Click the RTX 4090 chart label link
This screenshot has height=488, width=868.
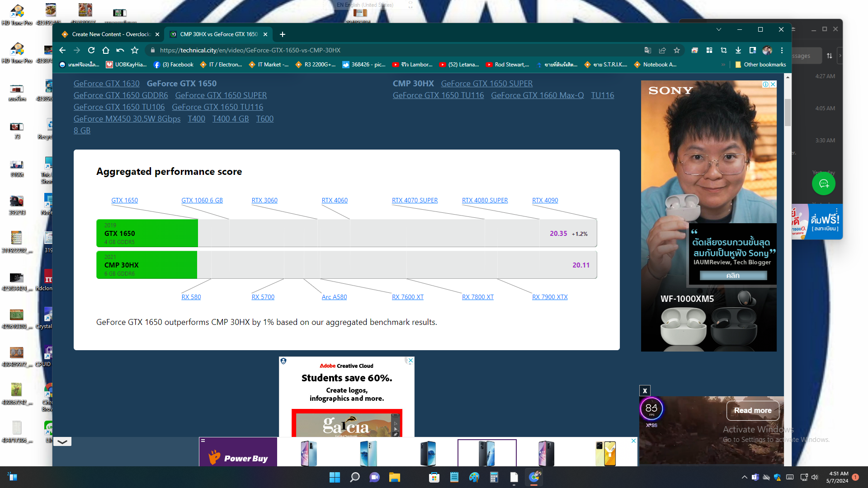tap(545, 200)
